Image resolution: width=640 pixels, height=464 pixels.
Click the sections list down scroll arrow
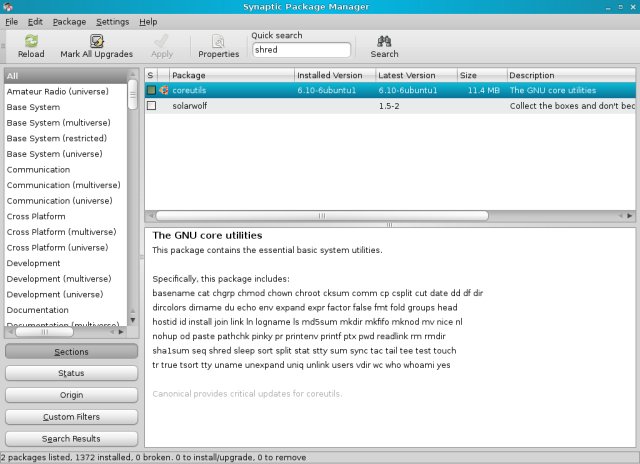pos(132,320)
